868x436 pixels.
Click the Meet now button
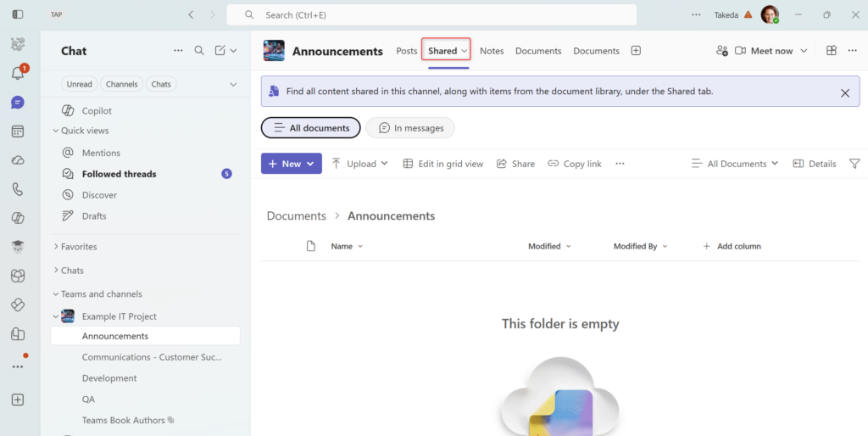[x=764, y=51]
